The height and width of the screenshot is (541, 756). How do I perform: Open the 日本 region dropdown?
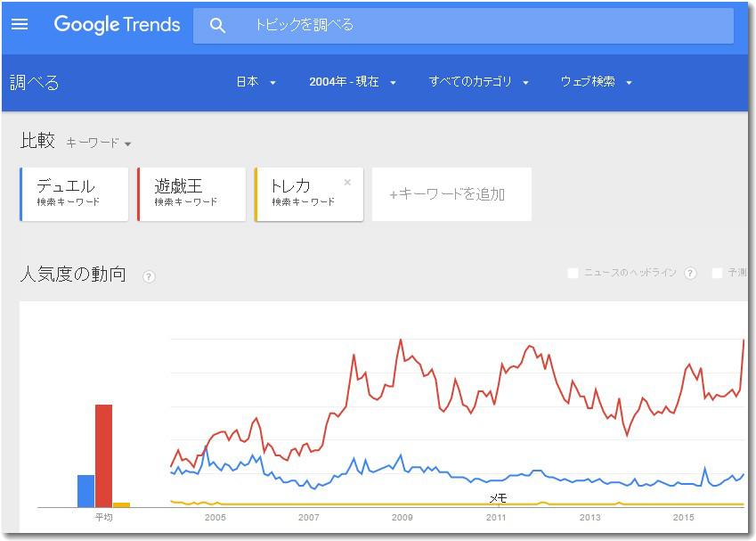(x=256, y=82)
